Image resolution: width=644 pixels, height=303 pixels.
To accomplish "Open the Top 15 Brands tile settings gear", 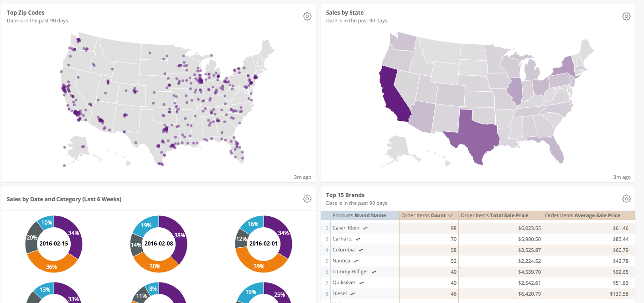I will (626, 199).
